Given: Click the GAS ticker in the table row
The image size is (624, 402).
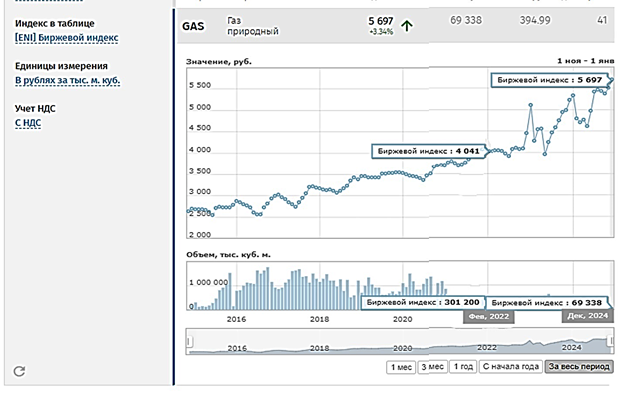Looking at the screenshot, I should coord(194,25).
